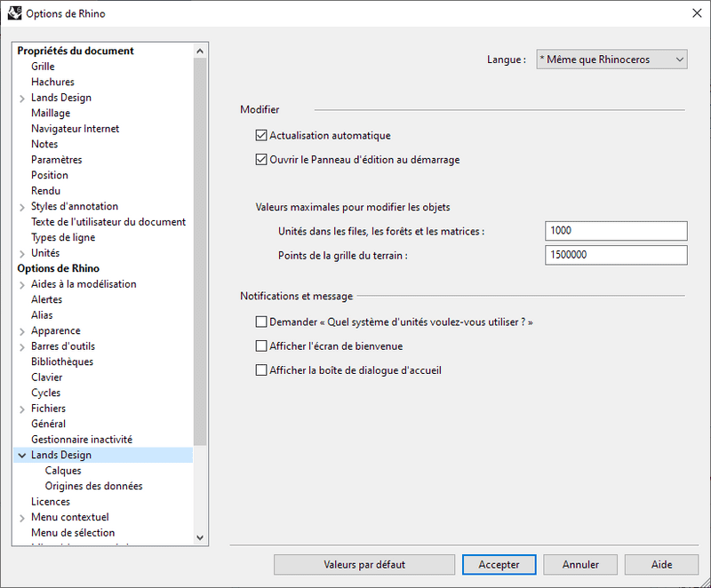Open the Langue dropdown menu
711x588 pixels.
(611, 60)
